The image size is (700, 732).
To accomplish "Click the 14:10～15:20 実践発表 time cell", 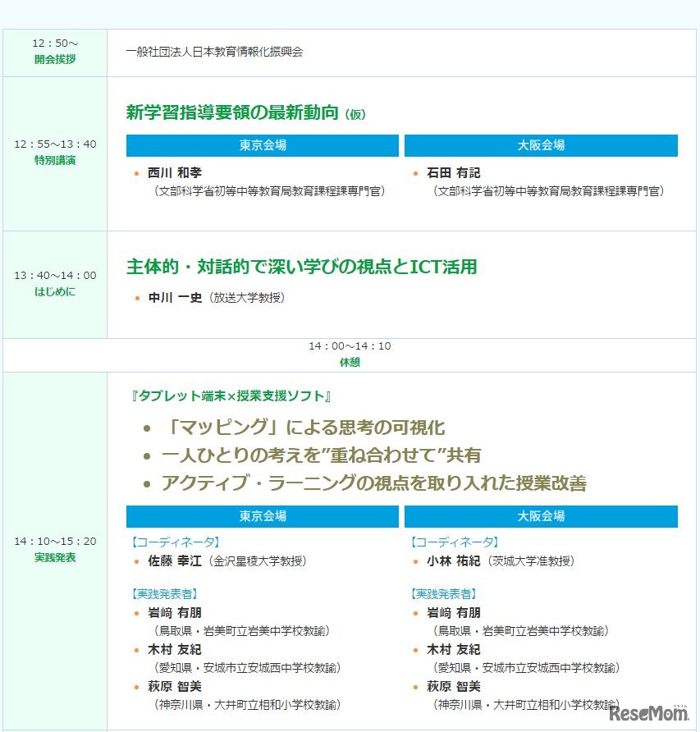I will 55,549.
